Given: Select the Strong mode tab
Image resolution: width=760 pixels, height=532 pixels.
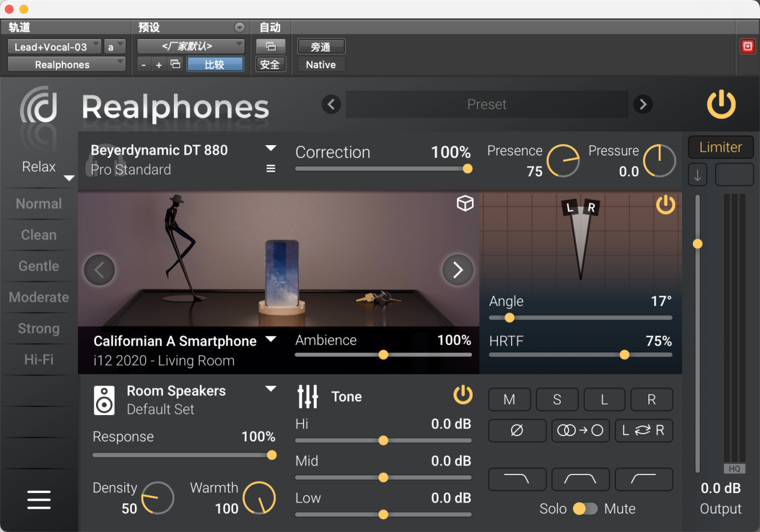Looking at the screenshot, I should click(x=39, y=329).
